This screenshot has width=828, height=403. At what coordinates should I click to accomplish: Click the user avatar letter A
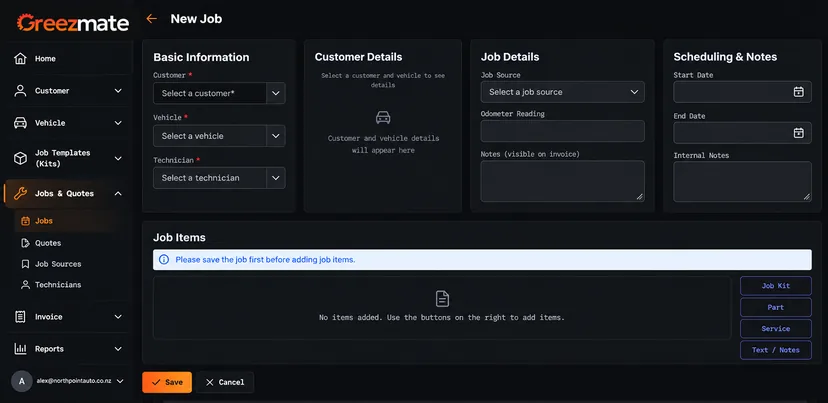tap(22, 381)
